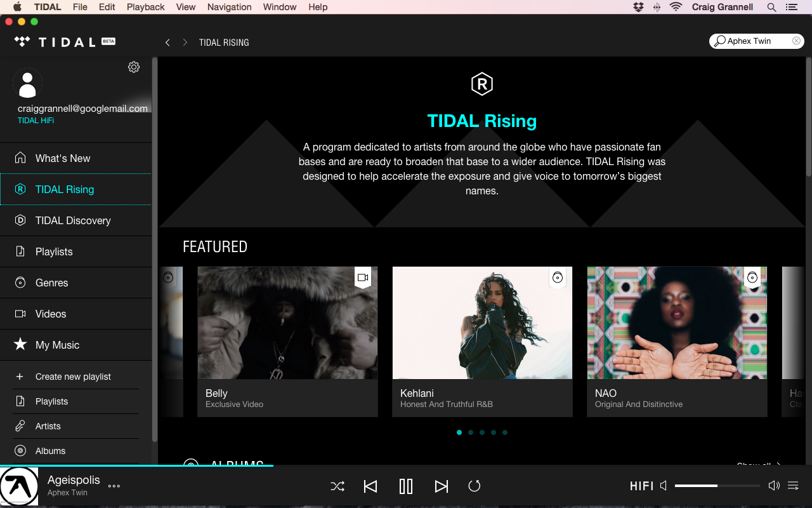This screenshot has width=812, height=508.
Task: Click Dropbox menu bar icon
Action: tap(638, 7)
